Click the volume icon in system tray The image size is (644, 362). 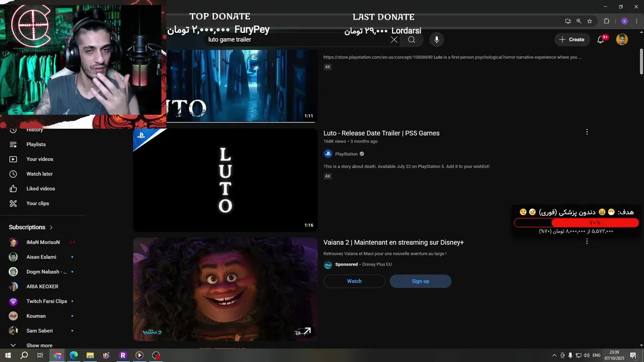click(x=587, y=355)
